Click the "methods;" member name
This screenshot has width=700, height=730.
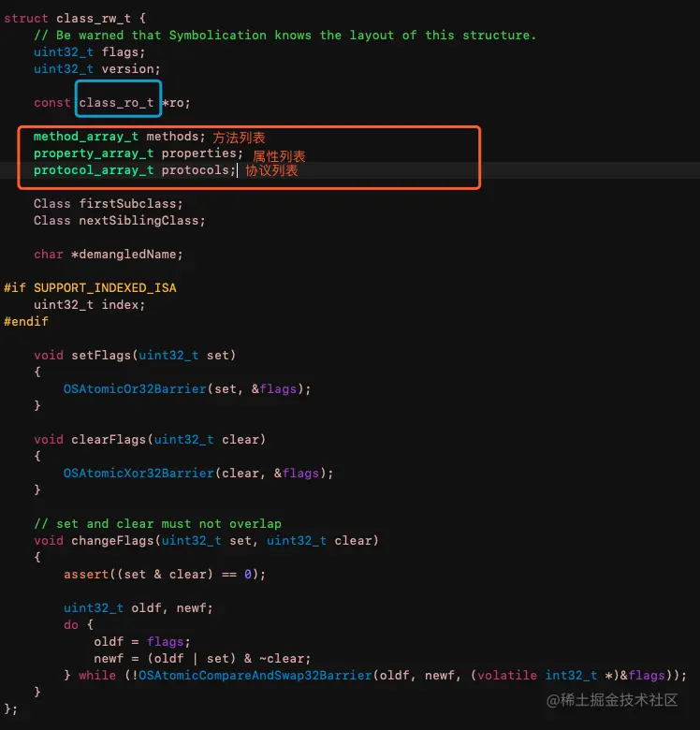(176, 137)
